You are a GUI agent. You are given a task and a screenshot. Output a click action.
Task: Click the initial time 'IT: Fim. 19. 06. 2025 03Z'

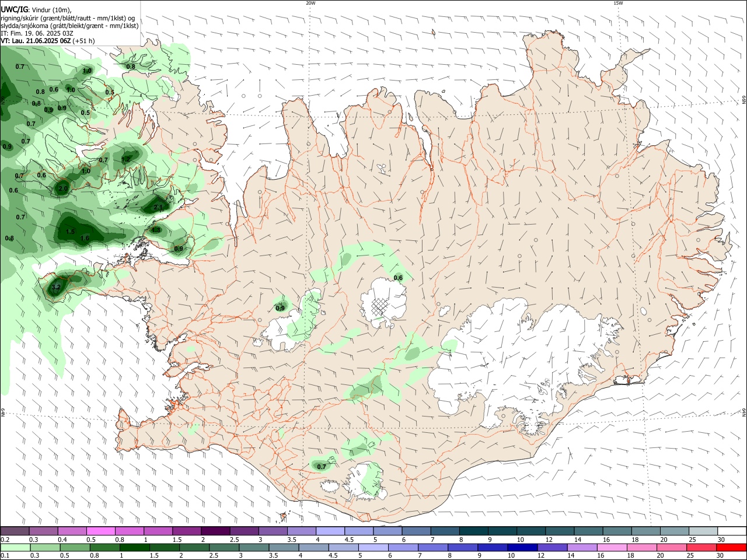click(x=37, y=33)
